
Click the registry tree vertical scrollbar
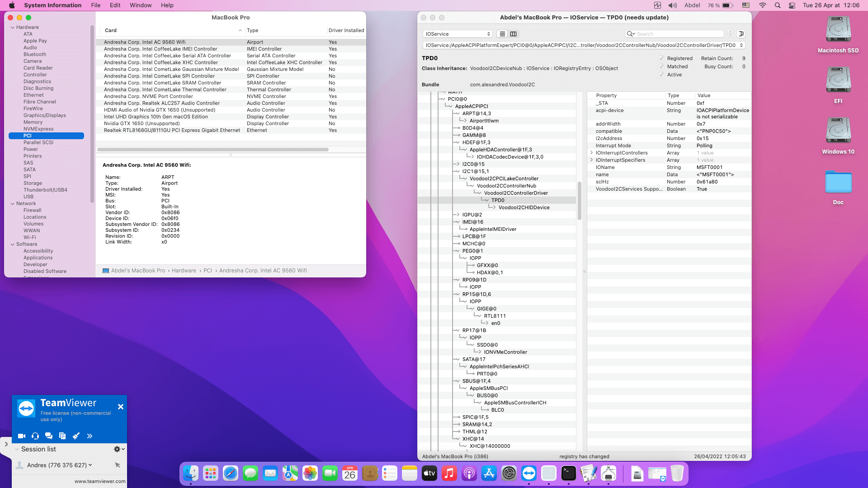click(x=580, y=201)
